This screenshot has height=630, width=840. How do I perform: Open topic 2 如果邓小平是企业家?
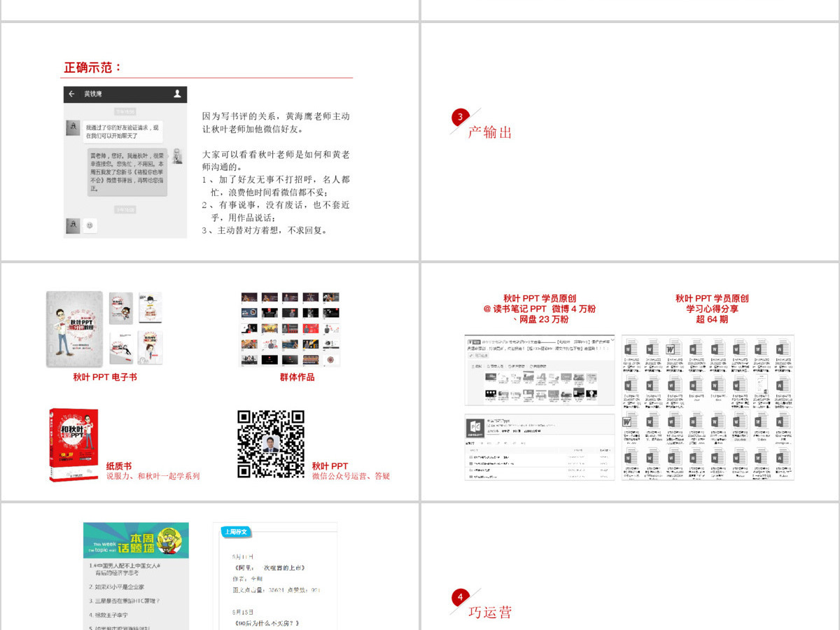(x=116, y=587)
